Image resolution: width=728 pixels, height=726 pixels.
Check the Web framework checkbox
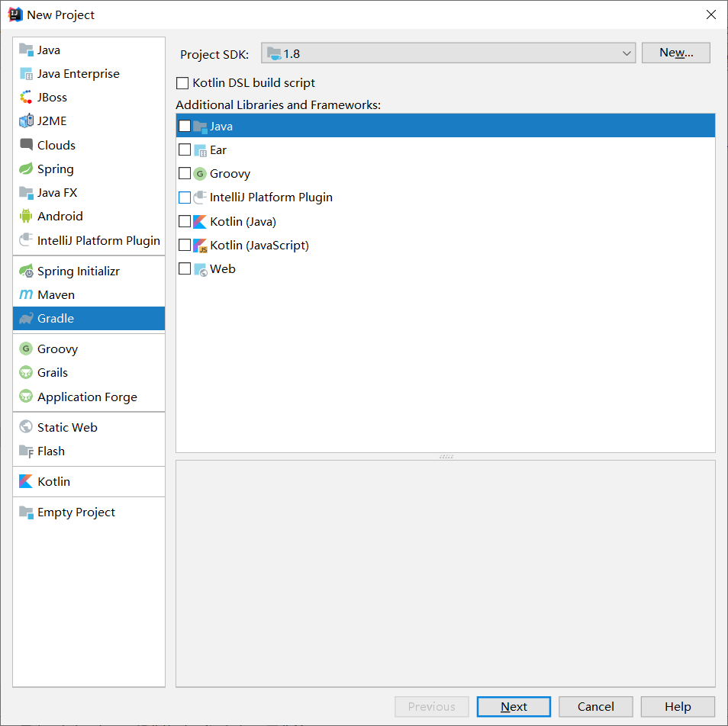pos(185,268)
